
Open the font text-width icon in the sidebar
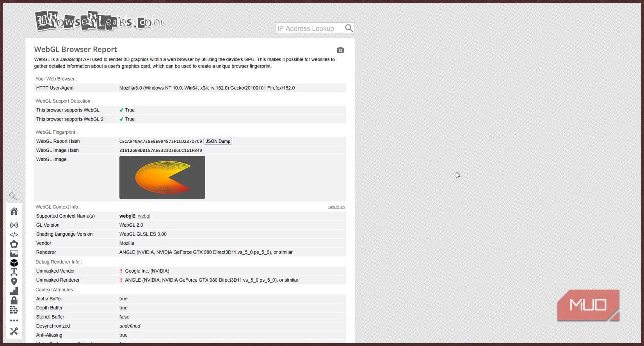click(14, 272)
